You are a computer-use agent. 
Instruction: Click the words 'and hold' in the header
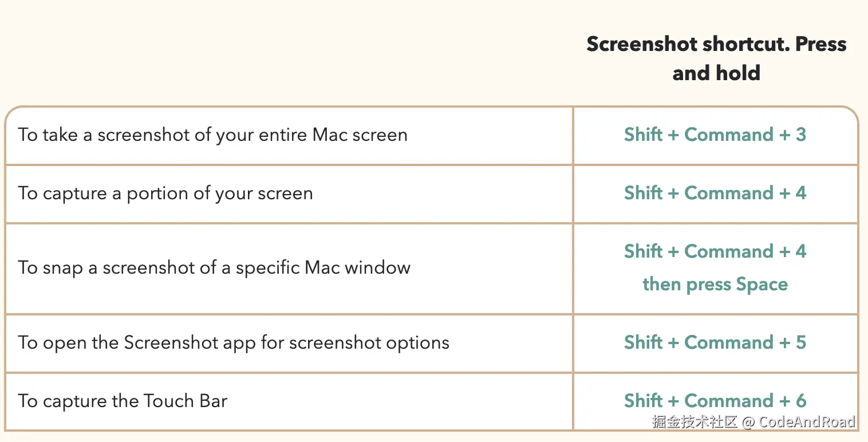coord(716,73)
